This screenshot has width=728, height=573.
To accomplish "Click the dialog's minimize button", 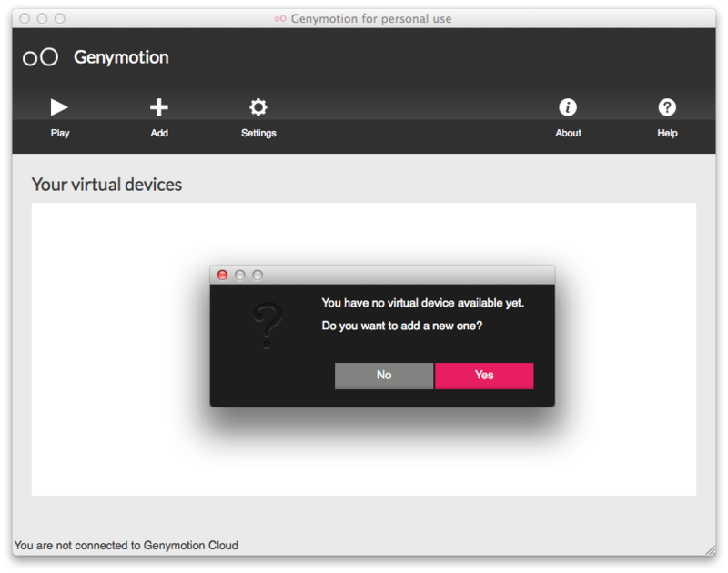I will [239, 276].
